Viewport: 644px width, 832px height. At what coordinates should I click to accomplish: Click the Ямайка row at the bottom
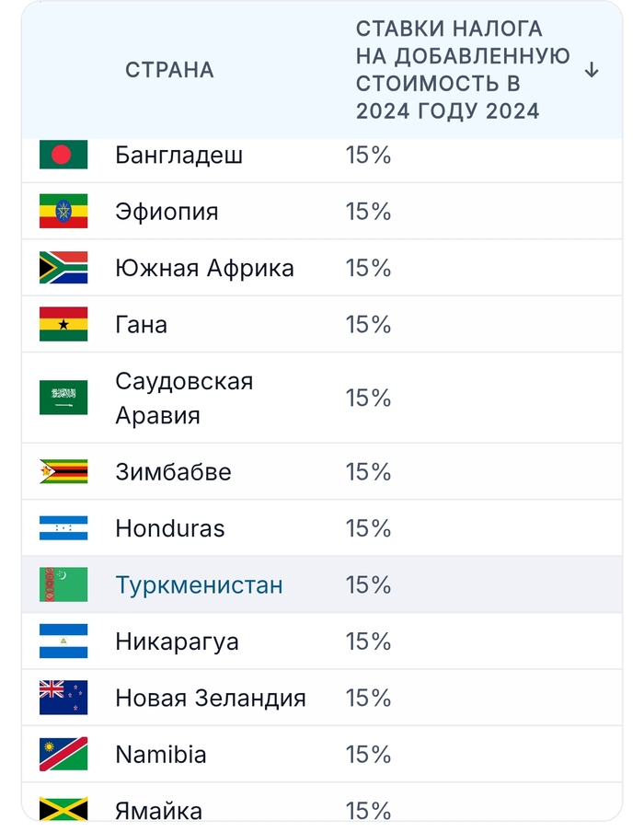[x=159, y=810]
